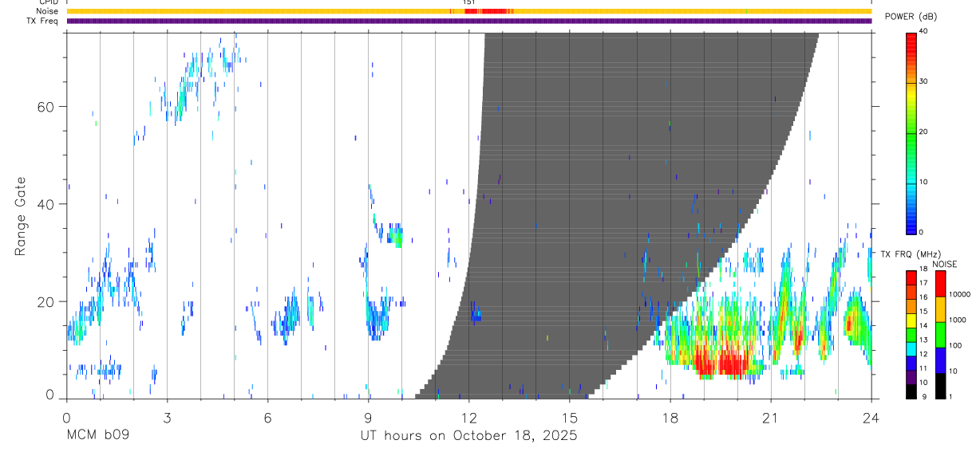Screen dimensions: 980x452
Task: Click the green region of the power colorbar
Action: pyautogui.click(x=911, y=147)
